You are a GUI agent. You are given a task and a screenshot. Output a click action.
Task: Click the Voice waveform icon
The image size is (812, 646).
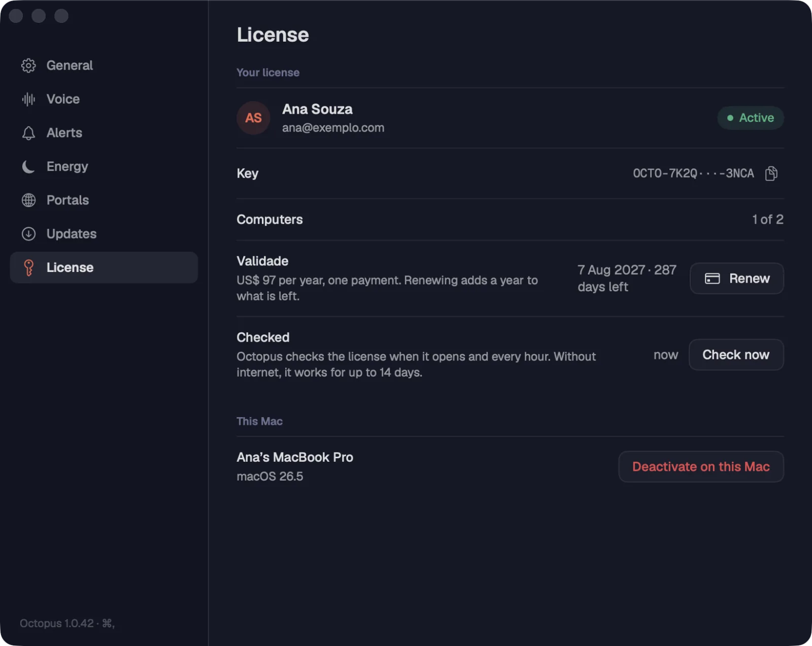(28, 99)
